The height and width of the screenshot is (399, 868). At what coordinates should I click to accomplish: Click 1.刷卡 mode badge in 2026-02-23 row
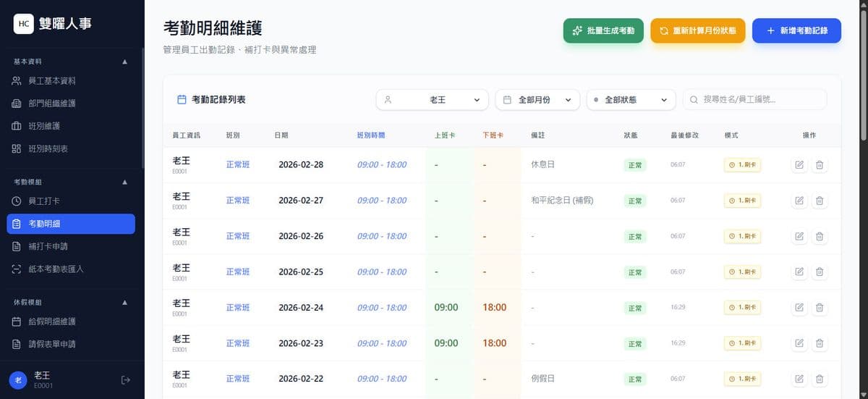pyautogui.click(x=742, y=343)
